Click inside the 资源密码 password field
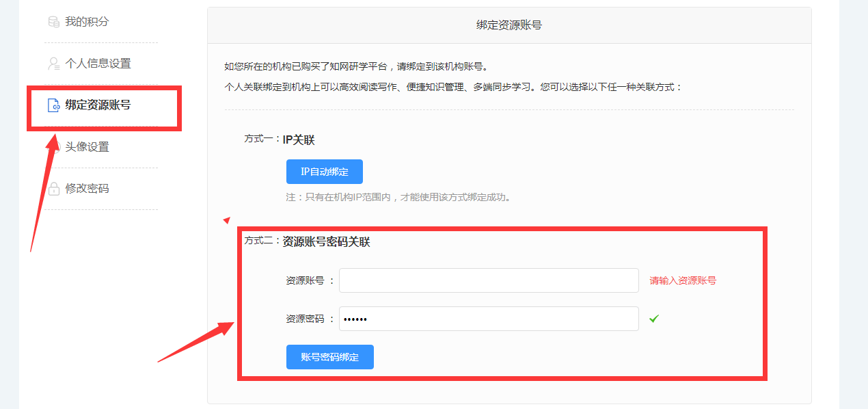 (x=489, y=319)
